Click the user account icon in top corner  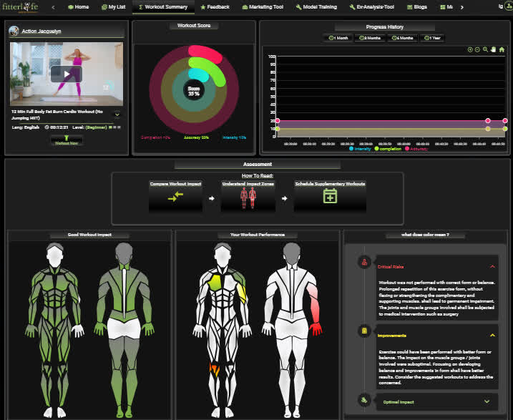[x=509, y=6]
